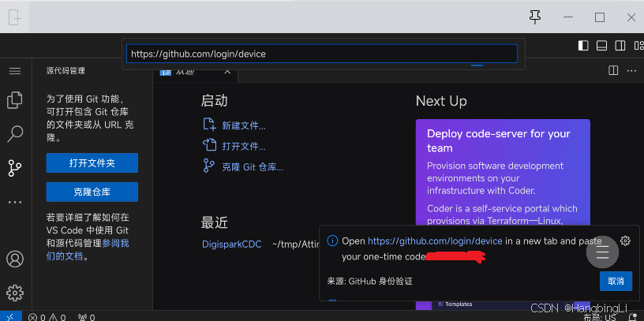Click the ~/tmp/Attiny path text
This screenshot has width=644, height=321.
(x=296, y=244)
